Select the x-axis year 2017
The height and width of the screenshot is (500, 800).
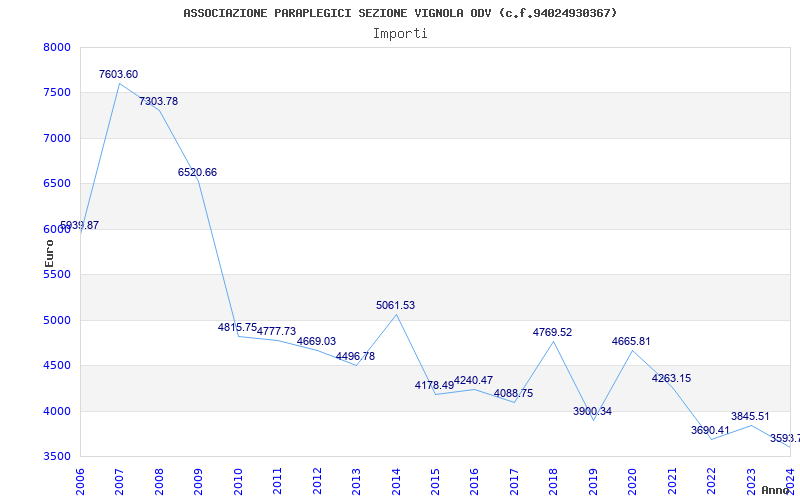click(514, 482)
